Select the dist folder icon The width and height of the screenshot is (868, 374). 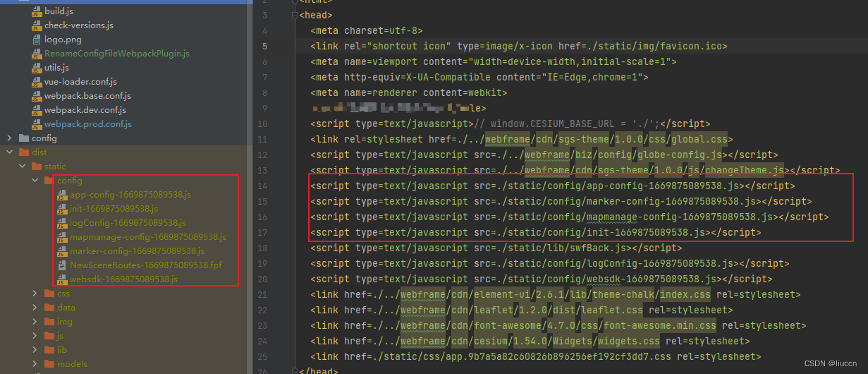coord(24,152)
